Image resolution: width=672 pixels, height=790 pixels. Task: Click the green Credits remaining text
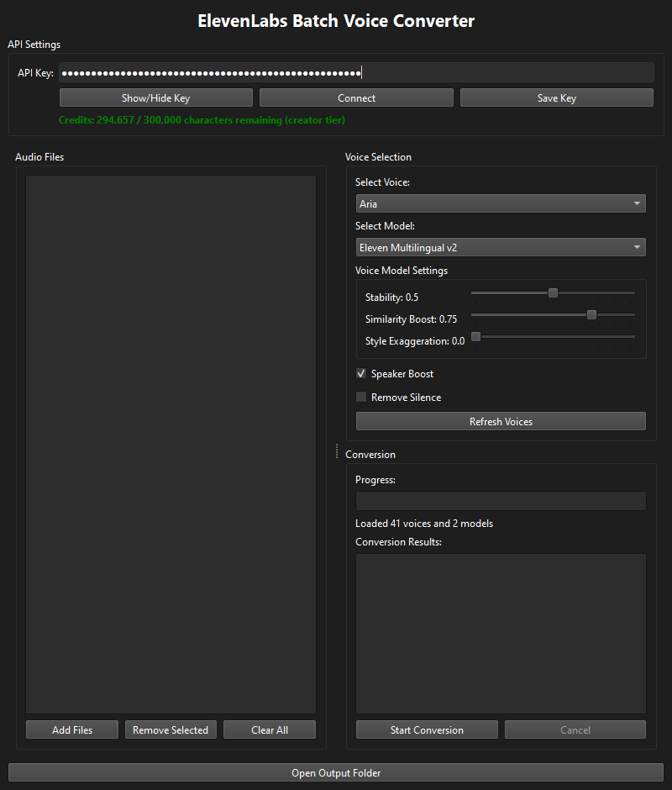tap(202, 120)
